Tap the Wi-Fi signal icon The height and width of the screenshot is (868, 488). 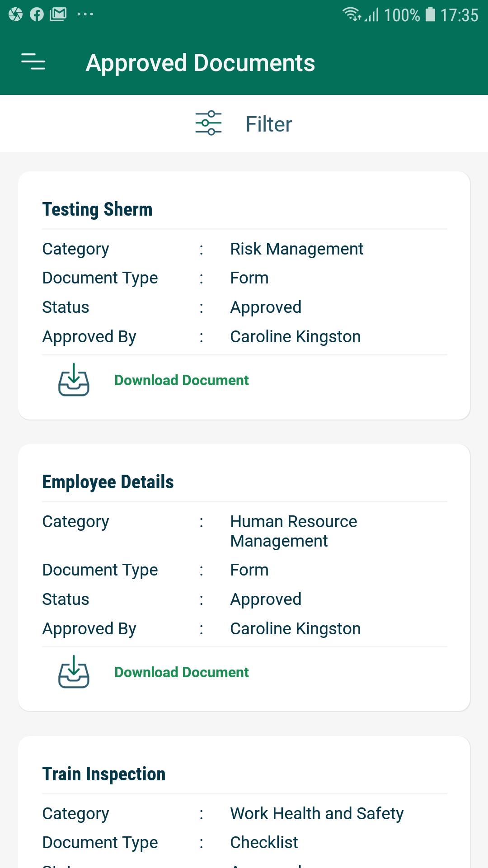(351, 14)
